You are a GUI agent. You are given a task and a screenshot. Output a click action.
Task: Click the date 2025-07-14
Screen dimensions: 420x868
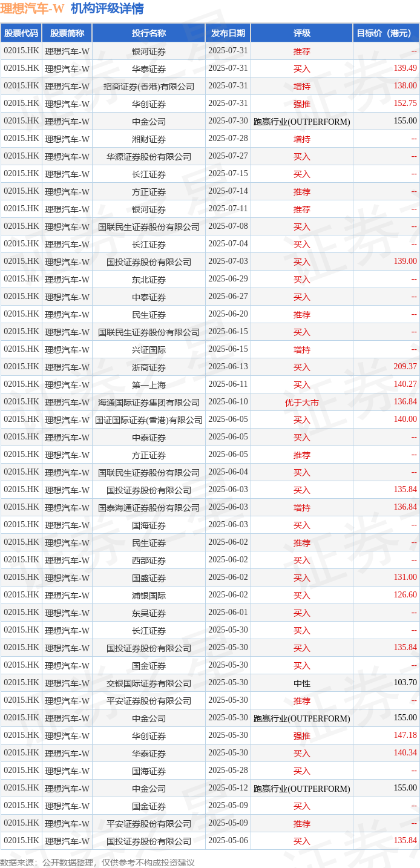tap(228, 191)
